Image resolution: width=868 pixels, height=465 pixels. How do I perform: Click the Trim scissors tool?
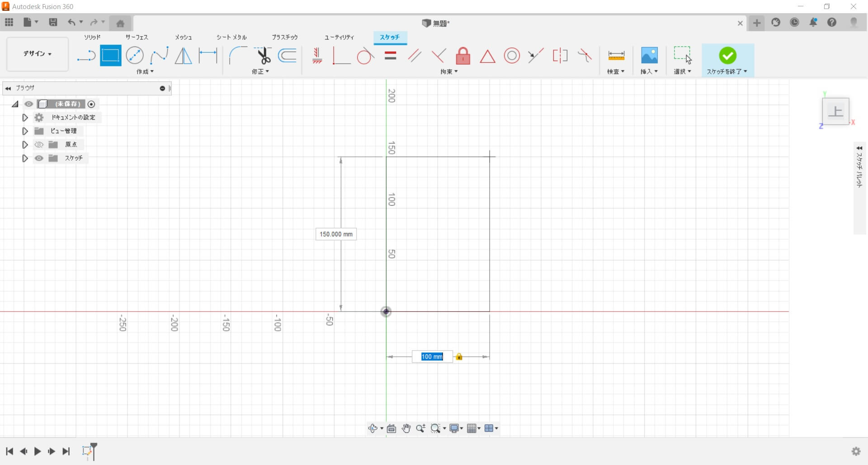coord(263,56)
